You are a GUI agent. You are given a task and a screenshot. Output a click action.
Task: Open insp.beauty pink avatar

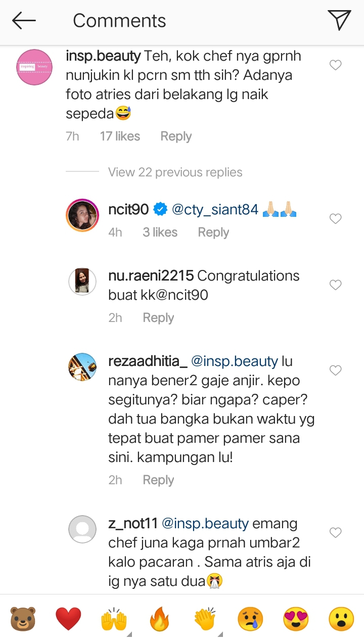[34, 67]
